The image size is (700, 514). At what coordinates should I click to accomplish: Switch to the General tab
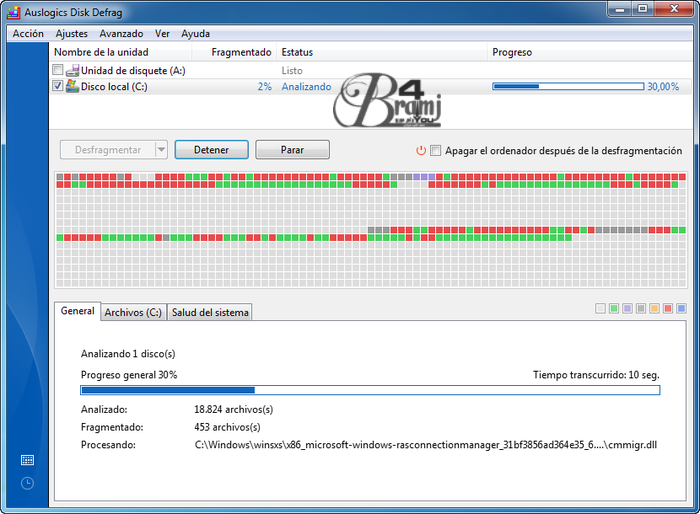tap(78, 311)
